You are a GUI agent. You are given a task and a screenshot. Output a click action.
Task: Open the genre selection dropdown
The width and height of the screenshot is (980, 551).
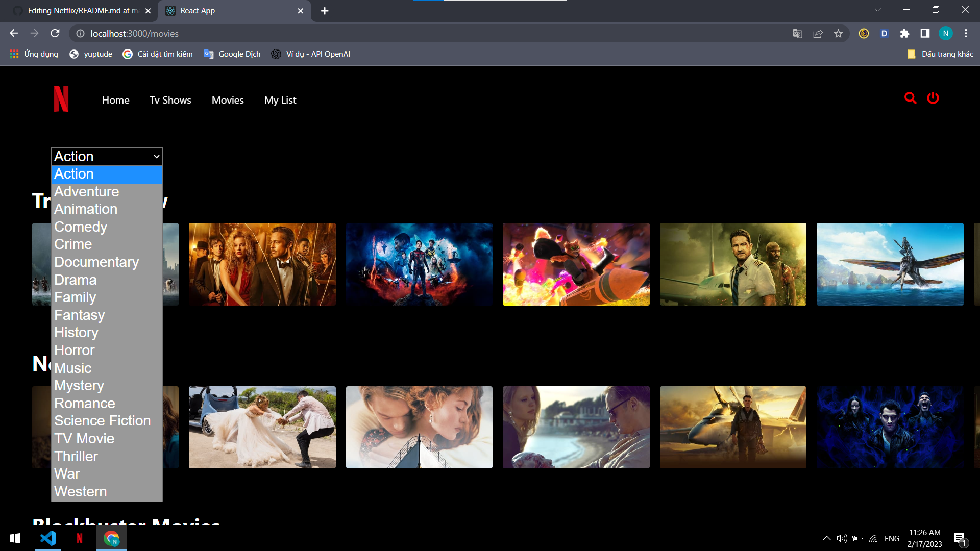coord(106,156)
